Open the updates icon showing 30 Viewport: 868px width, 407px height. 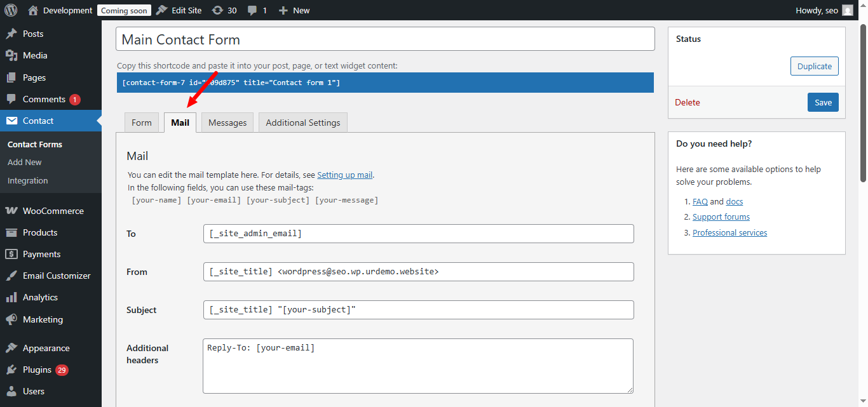(218, 10)
